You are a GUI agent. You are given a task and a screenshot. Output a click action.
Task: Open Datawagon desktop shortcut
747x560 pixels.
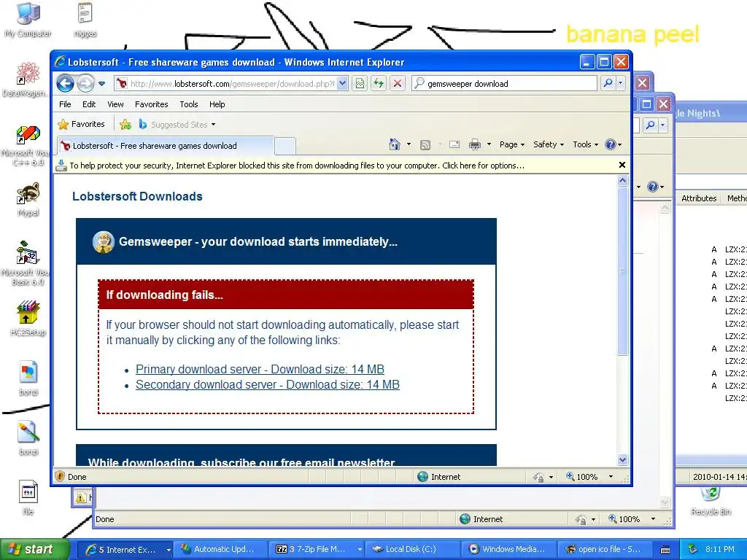[26, 79]
